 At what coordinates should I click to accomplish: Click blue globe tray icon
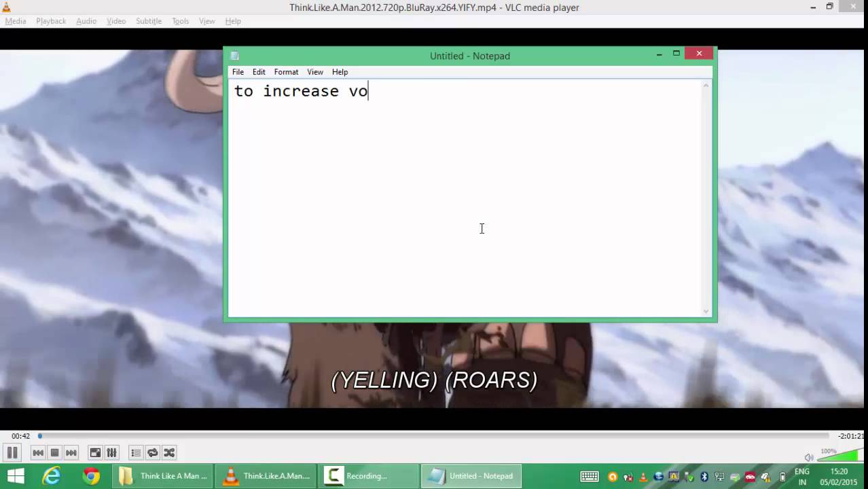tap(658, 477)
